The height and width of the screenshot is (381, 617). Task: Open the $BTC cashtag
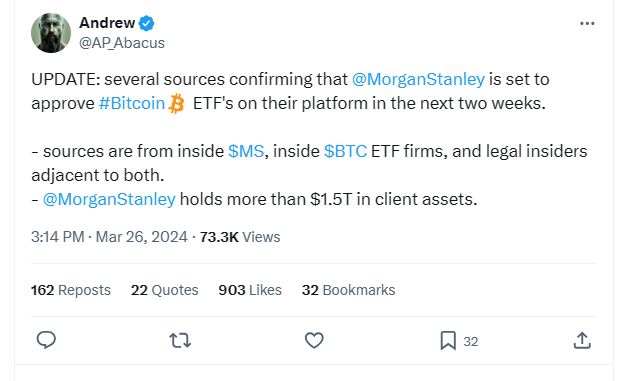[x=345, y=151]
